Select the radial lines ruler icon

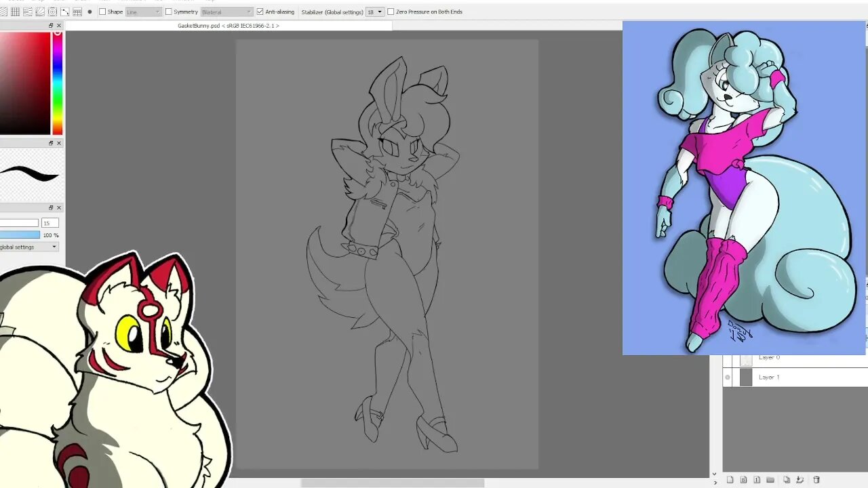(x=40, y=12)
